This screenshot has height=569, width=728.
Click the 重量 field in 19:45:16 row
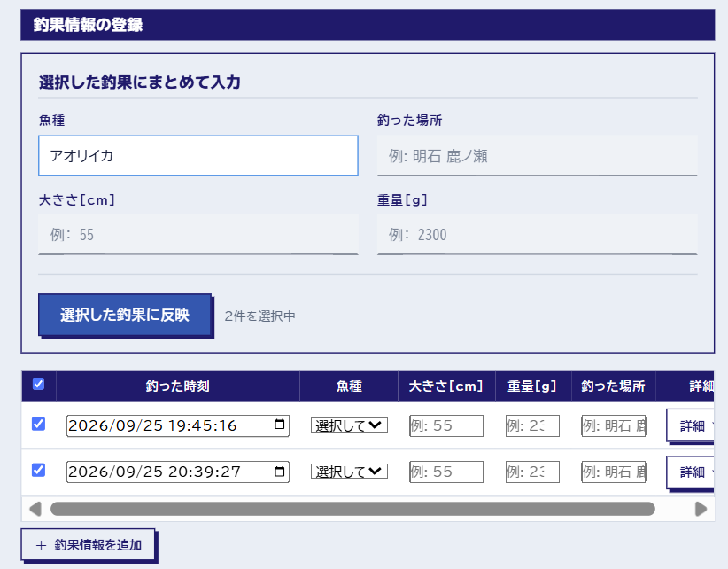(532, 425)
